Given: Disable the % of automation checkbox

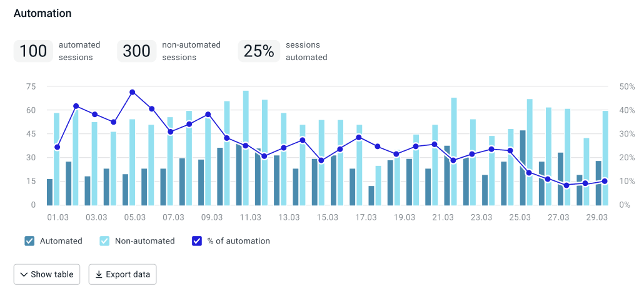Looking at the screenshot, I should [x=196, y=241].
